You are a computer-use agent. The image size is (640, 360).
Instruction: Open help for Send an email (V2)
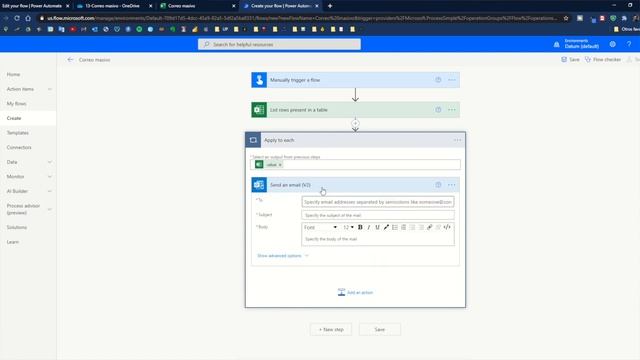click(438, 185)
